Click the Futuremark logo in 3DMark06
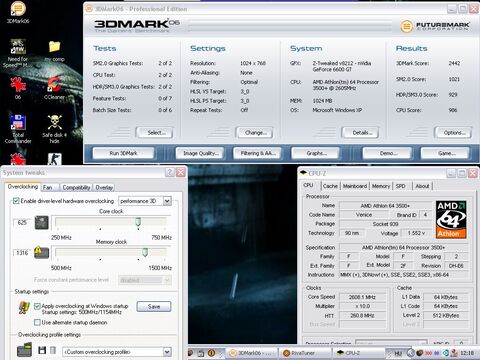 point(435,26)
